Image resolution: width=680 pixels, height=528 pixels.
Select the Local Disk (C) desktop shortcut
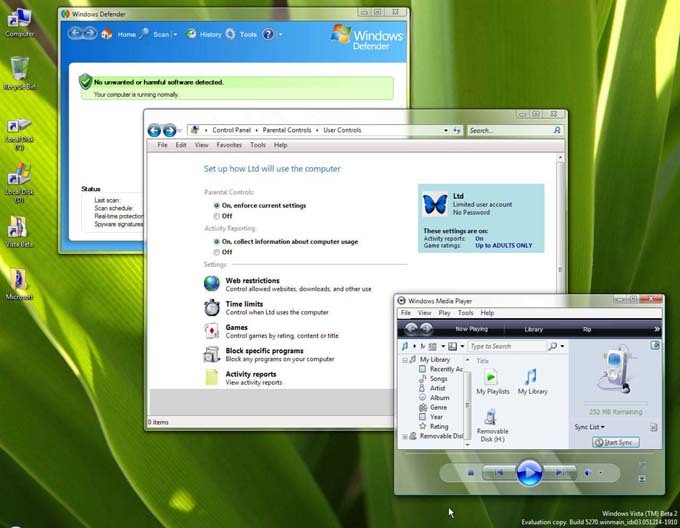(x=19, y=134)
